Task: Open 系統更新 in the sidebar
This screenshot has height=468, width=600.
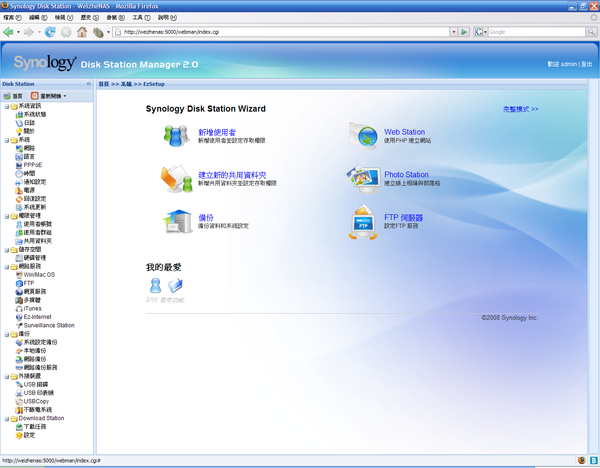Action: point(31,207)
